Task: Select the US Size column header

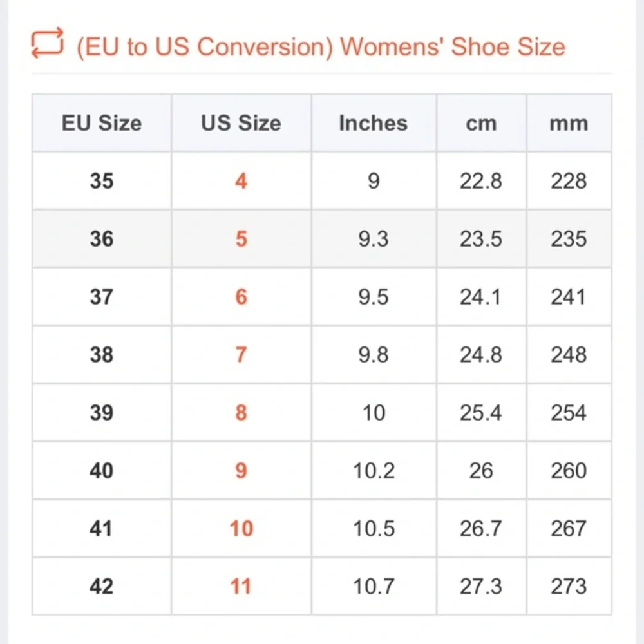Action: (x=241, y=123)
